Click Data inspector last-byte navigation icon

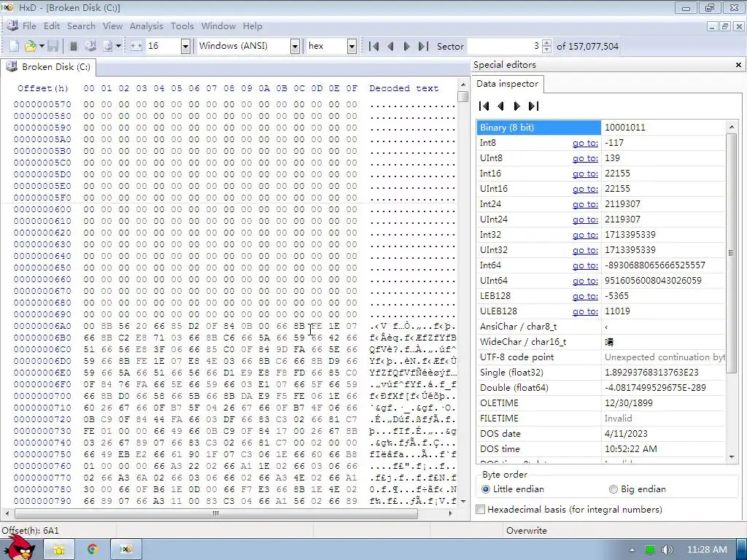(533, 106)
